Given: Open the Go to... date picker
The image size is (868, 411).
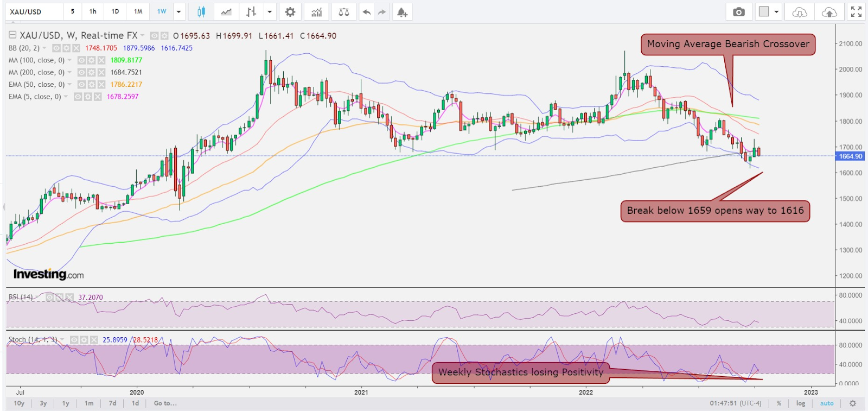Looking at the screenshot, I should click(165, 403).
